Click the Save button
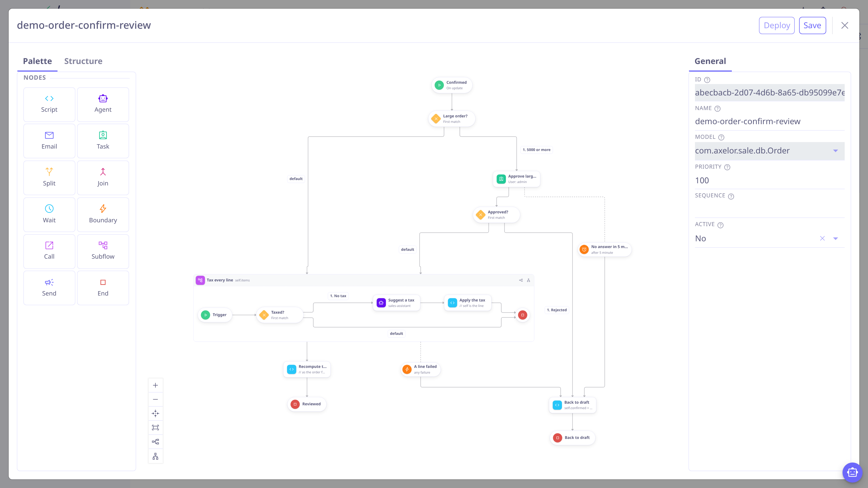Screen dimensions: 868x488 click(x=812, y=25)
